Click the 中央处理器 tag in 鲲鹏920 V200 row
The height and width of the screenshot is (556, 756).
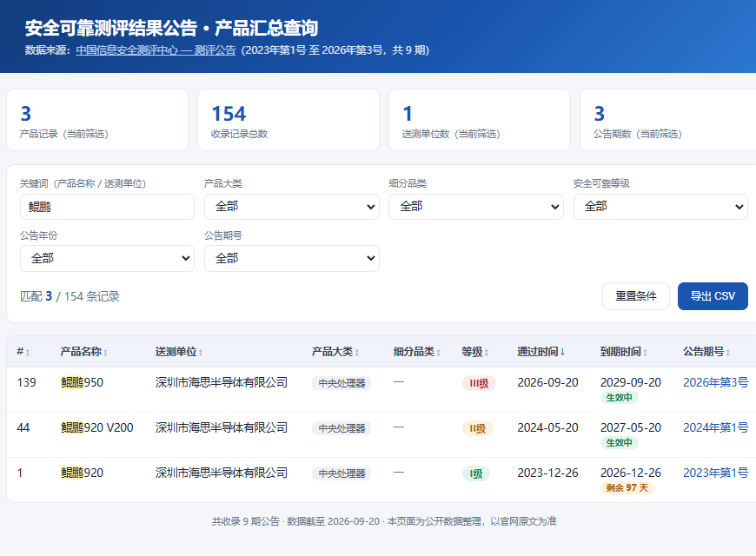[342, 428]
